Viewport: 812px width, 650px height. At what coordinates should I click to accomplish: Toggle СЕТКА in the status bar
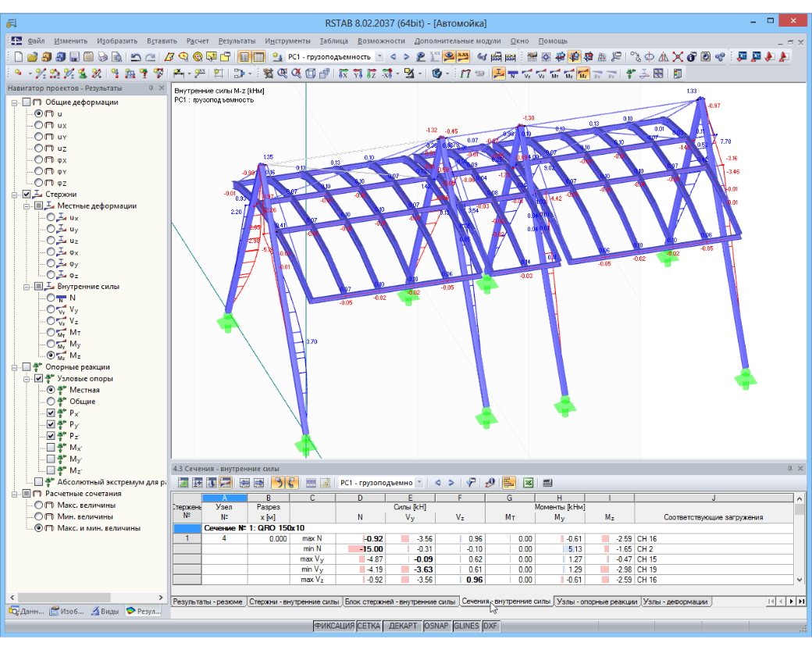click(x=369, y=626)
